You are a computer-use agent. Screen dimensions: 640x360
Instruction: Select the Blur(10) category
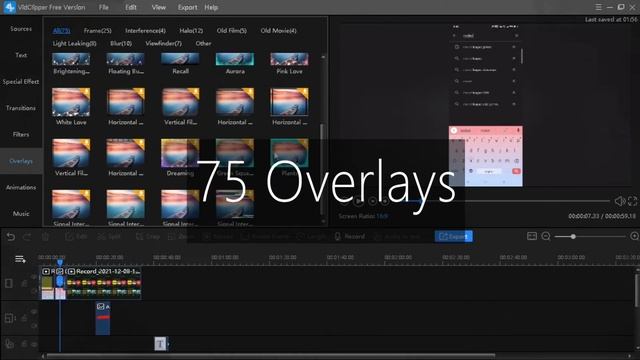(121, 43)
